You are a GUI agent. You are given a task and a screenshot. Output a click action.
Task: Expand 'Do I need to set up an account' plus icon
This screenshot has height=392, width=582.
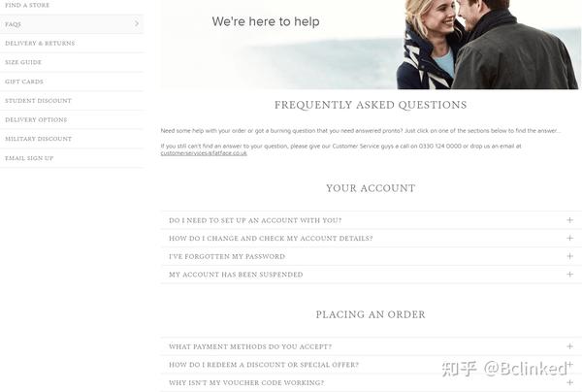pos(569,220)
